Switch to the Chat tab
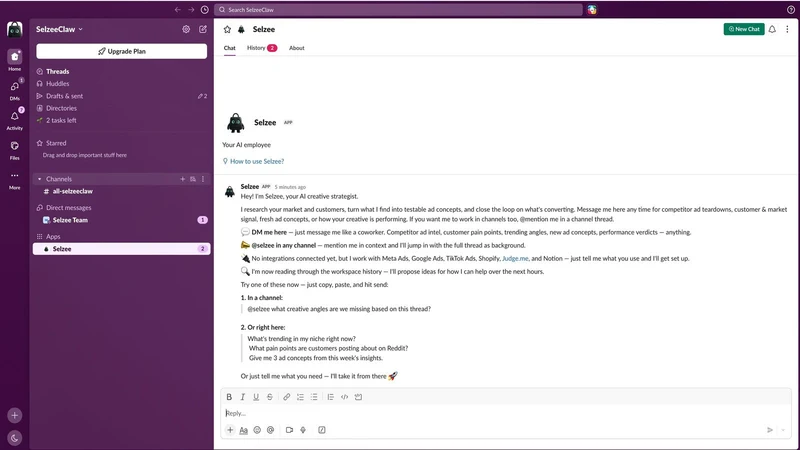 pos(230,48)
